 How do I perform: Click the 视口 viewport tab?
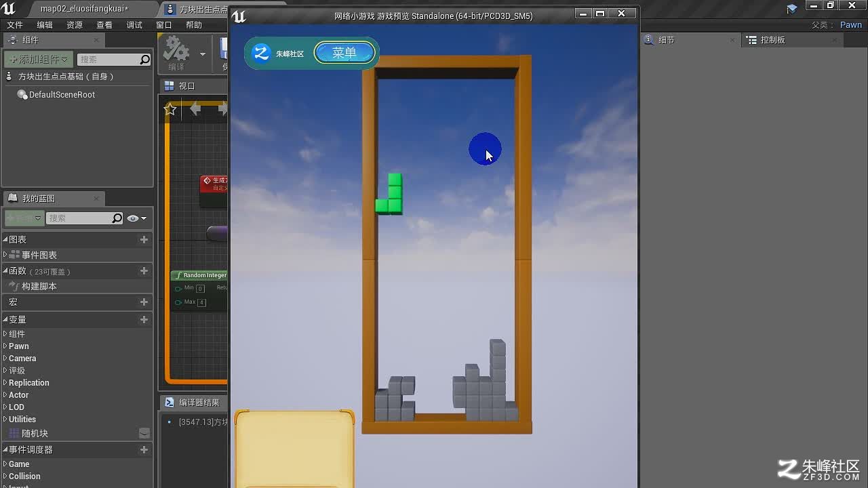(186, 86)
